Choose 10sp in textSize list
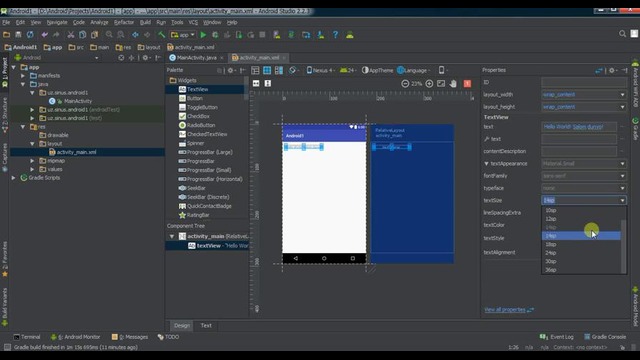 [x=581, y=210]
